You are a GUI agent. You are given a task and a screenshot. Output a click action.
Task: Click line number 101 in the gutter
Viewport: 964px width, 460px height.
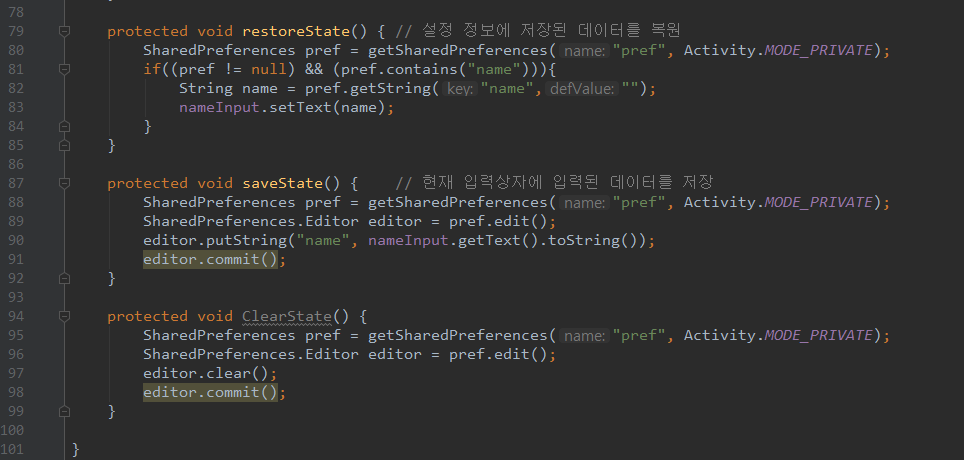tap(13, 450)
